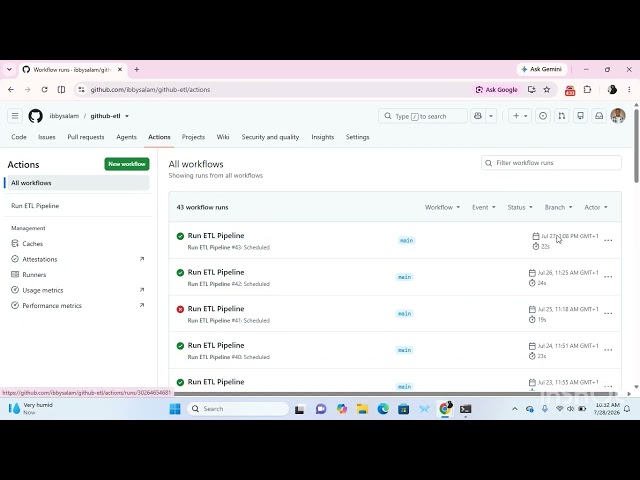Expand the create new plus dropdown
Screen dimensions: 640x480
pos(520,116)
